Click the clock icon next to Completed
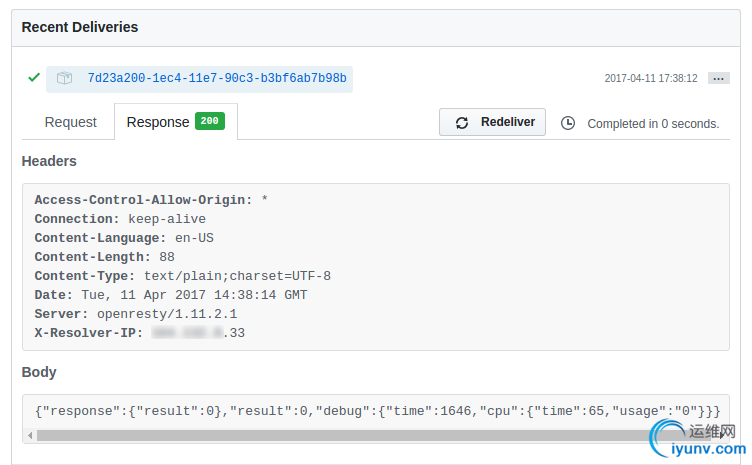Image resolution: width=752 pixels, height=465 pixels. (x=568, y=123)
